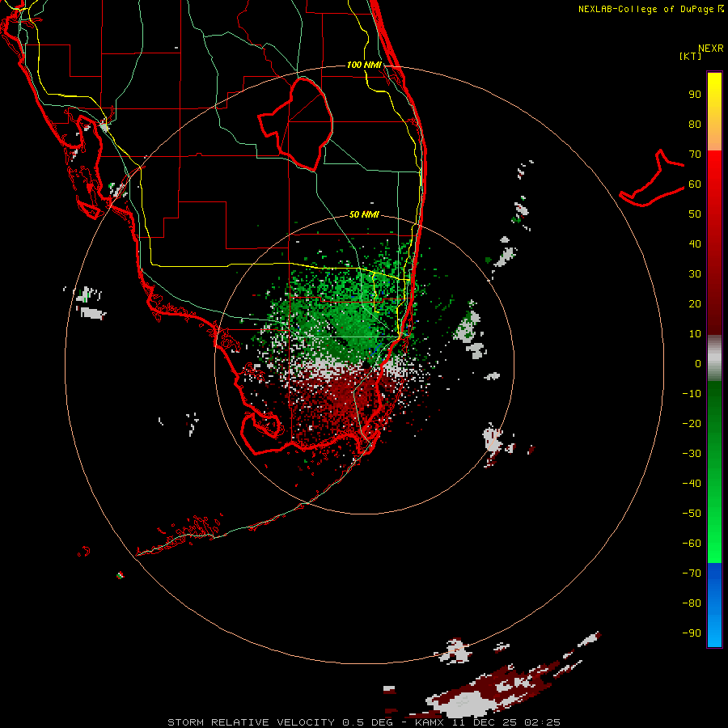Click the 30 value on the velocity scale
This screenshot has width=728, height=728.
coord(695,274)
